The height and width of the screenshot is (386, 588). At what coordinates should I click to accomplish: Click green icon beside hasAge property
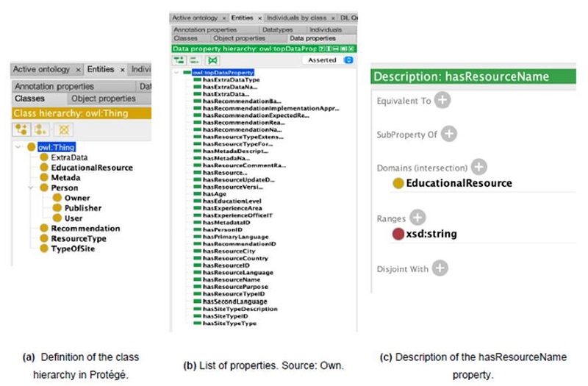197,194
